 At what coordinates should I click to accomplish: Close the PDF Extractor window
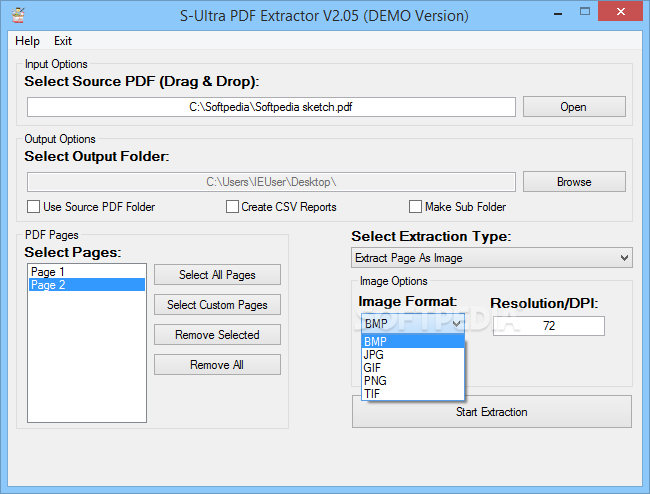[x=621, y=12]
